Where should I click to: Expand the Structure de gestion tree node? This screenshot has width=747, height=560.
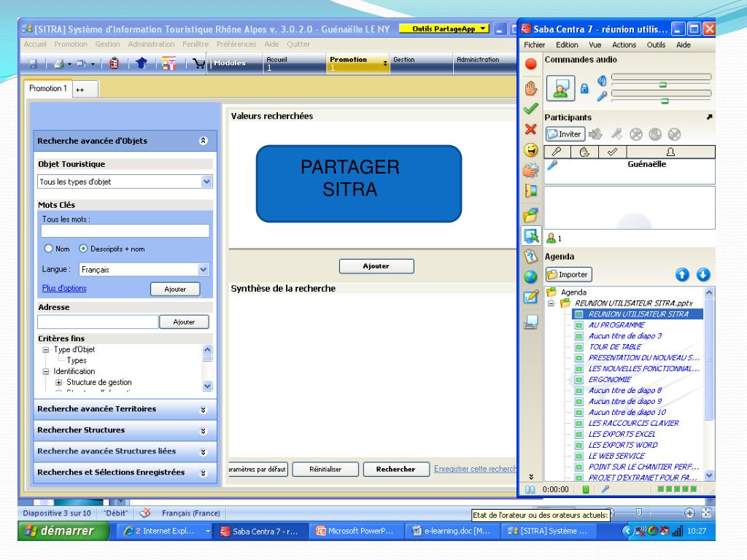pyautogui.click(x=58, y=382)
